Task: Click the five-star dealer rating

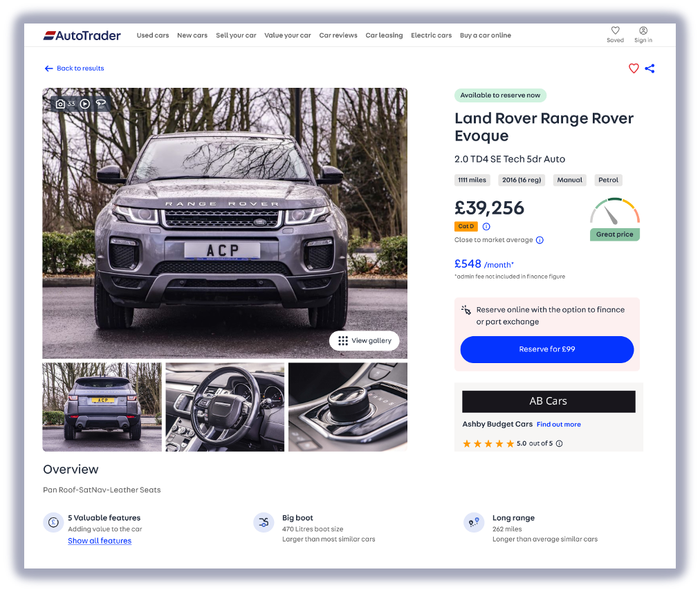Action: tap(488, 443)
